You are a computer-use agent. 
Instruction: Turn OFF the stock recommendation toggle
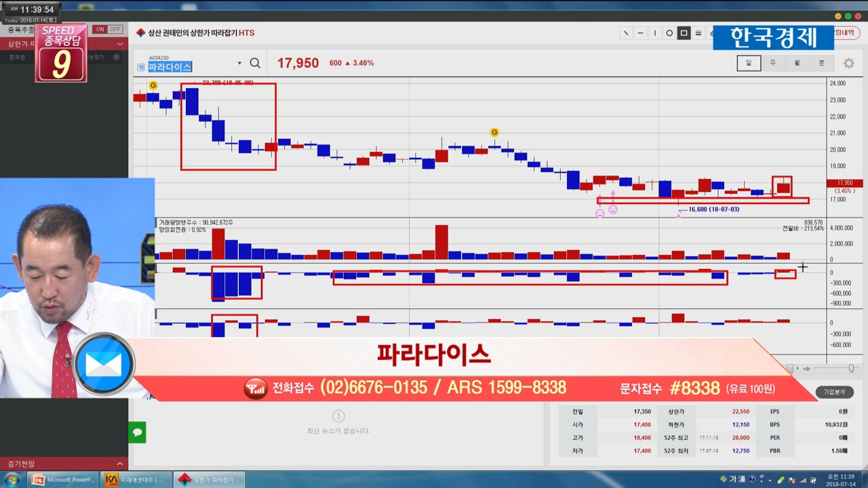click(x=115, y=29)
